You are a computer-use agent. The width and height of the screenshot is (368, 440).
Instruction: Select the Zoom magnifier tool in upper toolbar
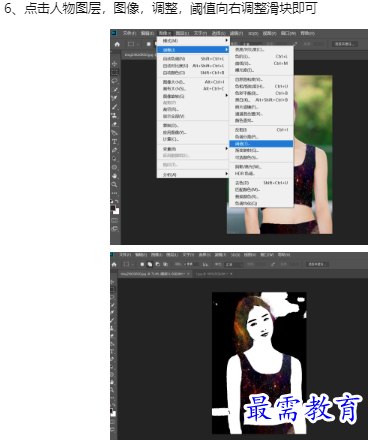click(114, 184)
